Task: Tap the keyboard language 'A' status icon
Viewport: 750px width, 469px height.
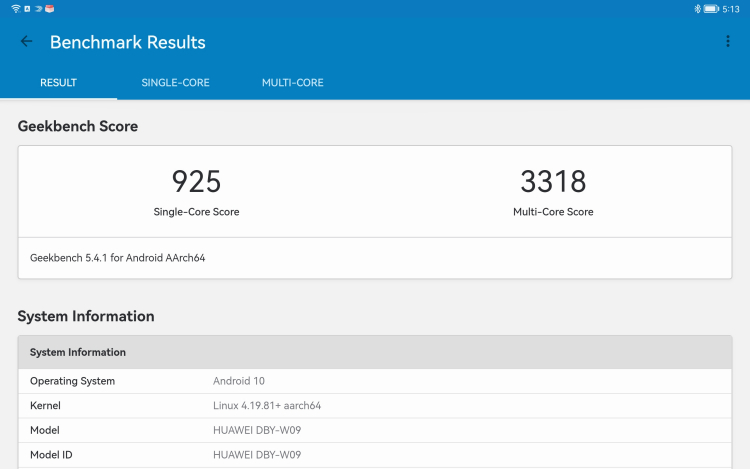Action: pos(27,9)
